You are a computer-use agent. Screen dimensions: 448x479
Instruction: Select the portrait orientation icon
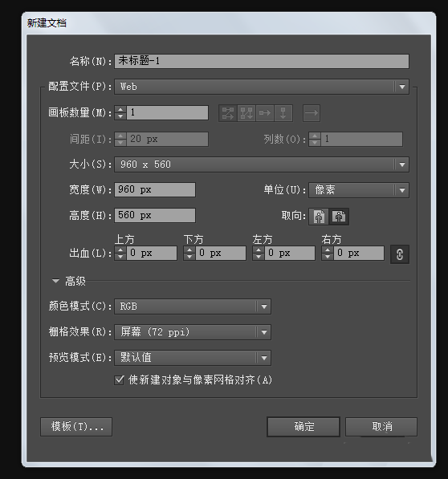point(319,217)
